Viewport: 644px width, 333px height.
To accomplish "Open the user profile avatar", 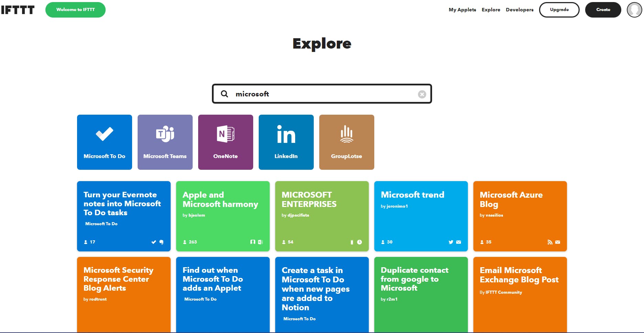I will [634, 10].
